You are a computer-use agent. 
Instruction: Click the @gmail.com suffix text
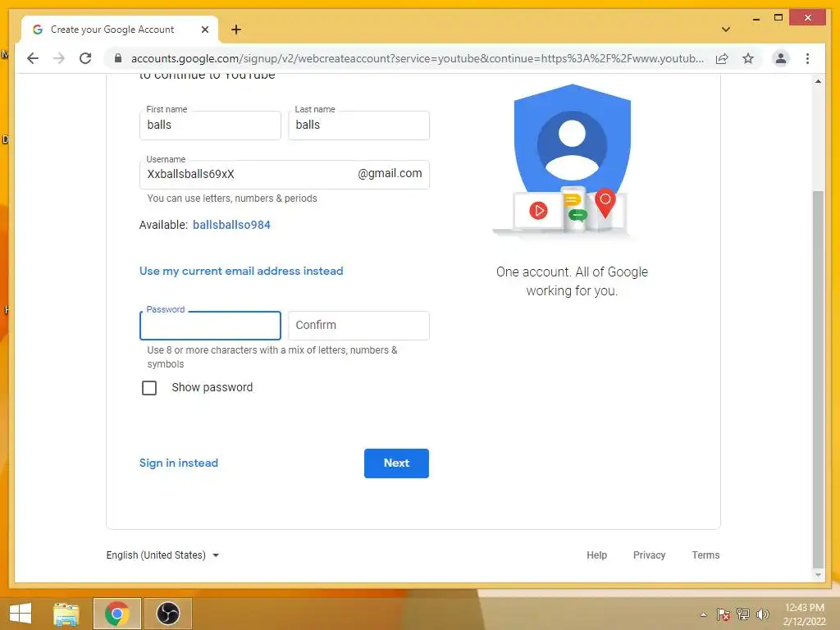(390, 174)
